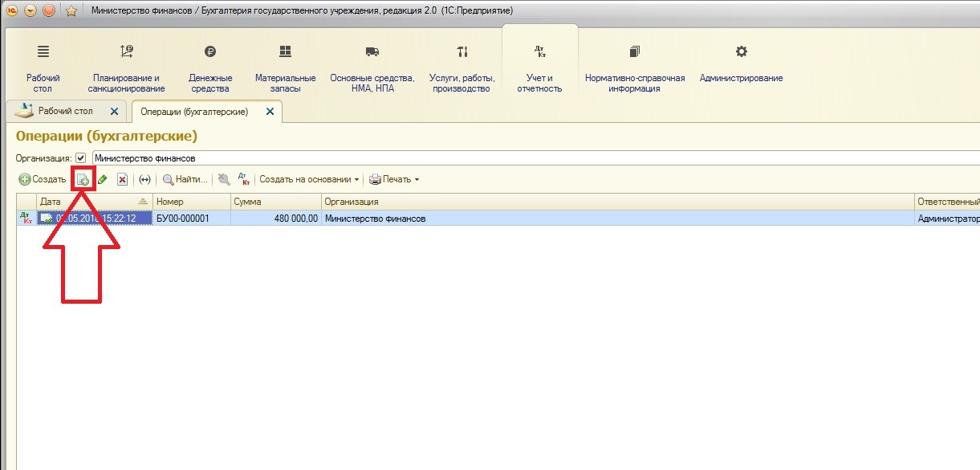Click the copy document icon in toolbar

[x=83, y=179]
